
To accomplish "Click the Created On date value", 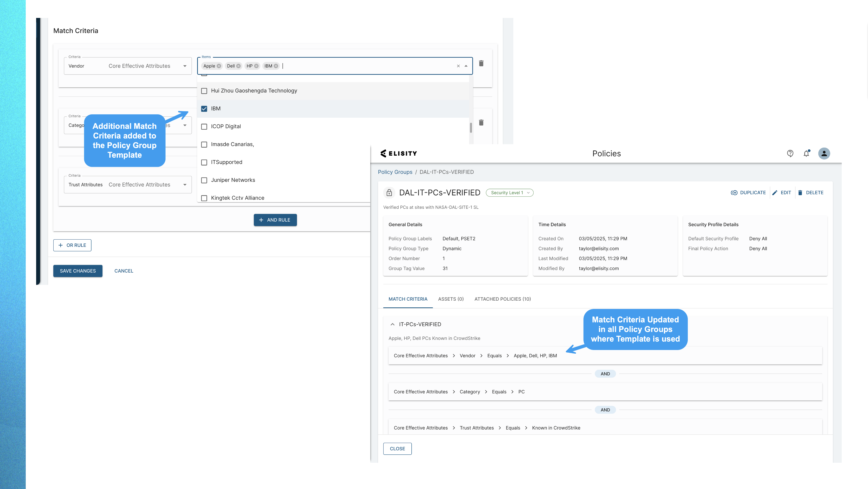I will point(603,239).
